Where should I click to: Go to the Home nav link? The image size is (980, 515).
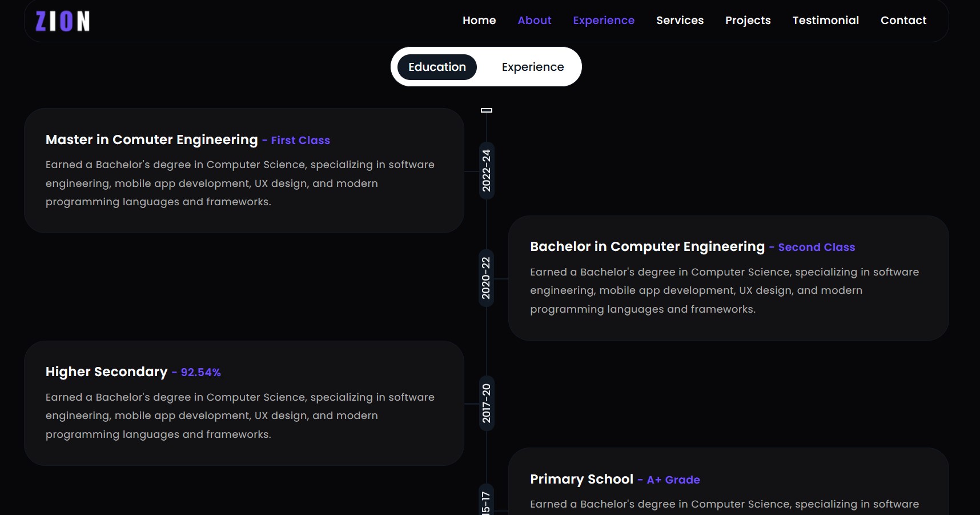[x=479, y=21]
